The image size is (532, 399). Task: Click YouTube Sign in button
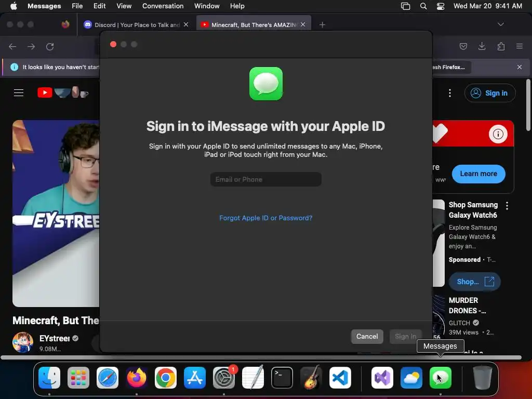point(490,93)
